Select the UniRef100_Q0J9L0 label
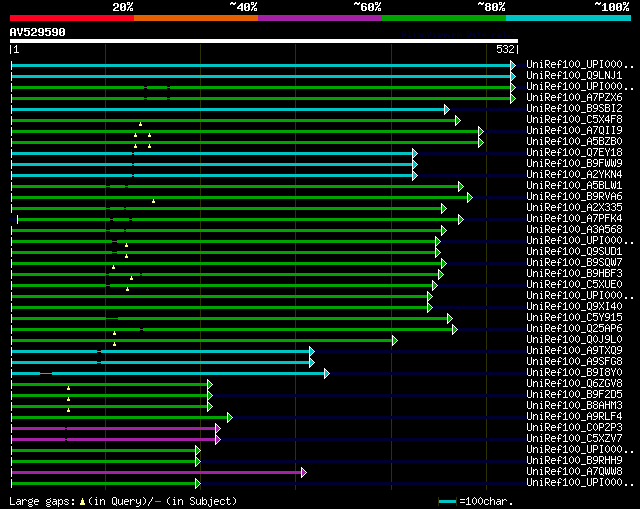640x509 pixels. pyautogui.click(x=574, y=340)
